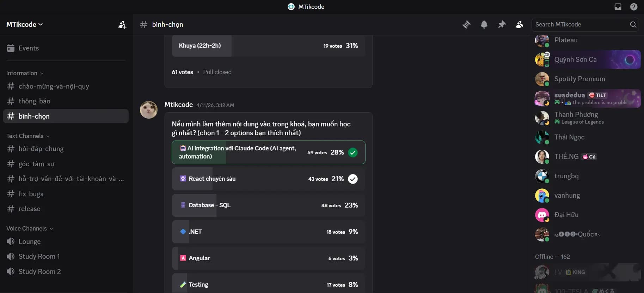Viewport: 644px width, 293px height.
Task: Select the Khuya (22h-2h) poll option
Action: click(269, 46)
